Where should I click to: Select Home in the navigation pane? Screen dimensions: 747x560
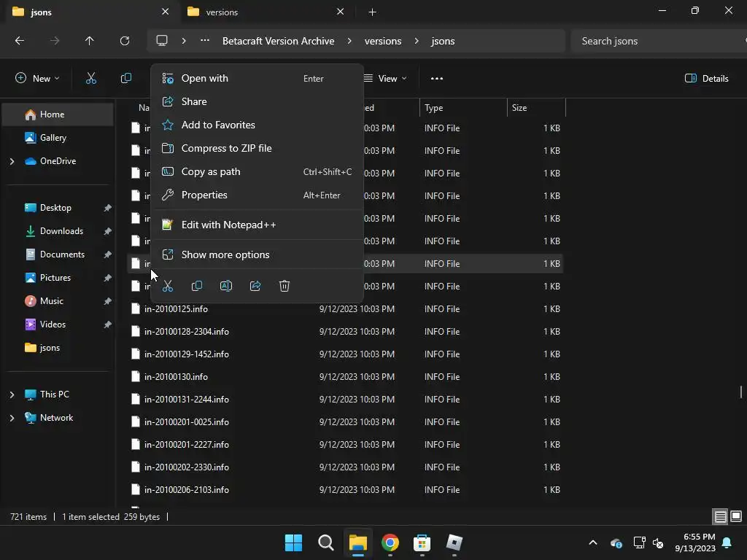coord(58,114)
